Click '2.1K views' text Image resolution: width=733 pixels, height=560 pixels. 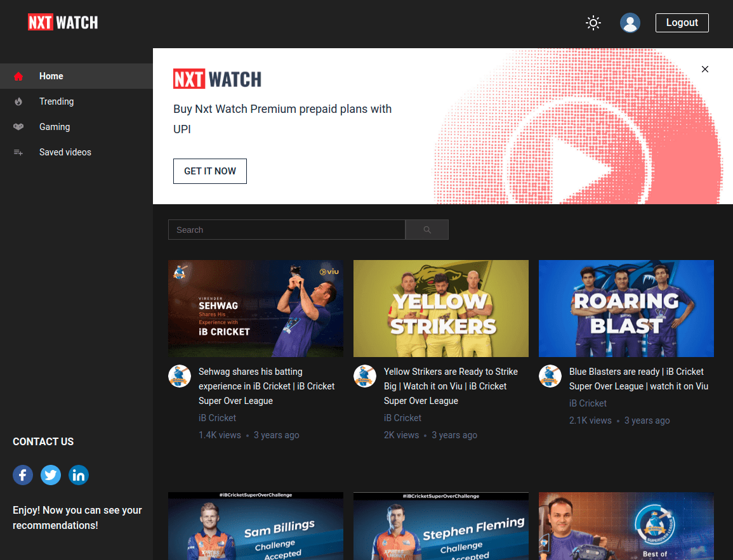click(590, 421)
